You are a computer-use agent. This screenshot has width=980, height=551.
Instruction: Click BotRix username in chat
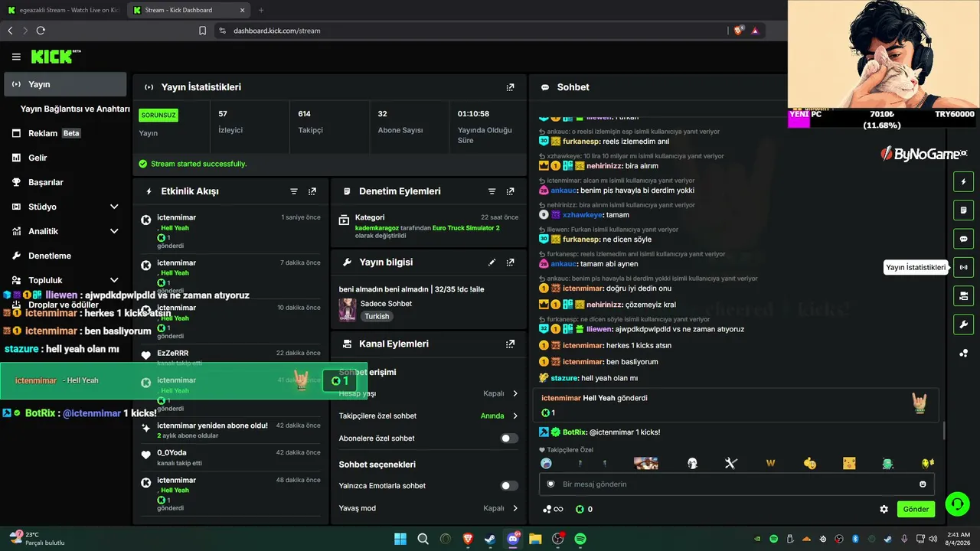tap(574, 432)
